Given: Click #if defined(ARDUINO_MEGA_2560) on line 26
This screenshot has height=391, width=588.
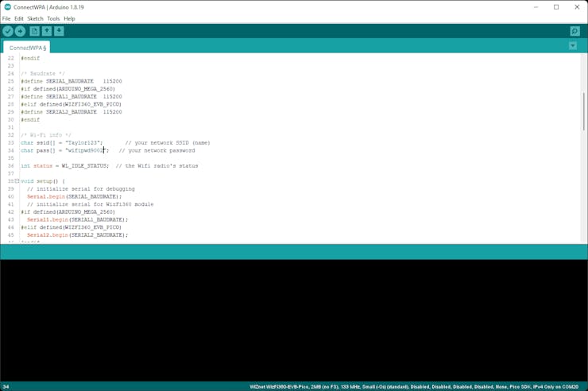Looking at the screenshot, I should [x=68, y=89].
